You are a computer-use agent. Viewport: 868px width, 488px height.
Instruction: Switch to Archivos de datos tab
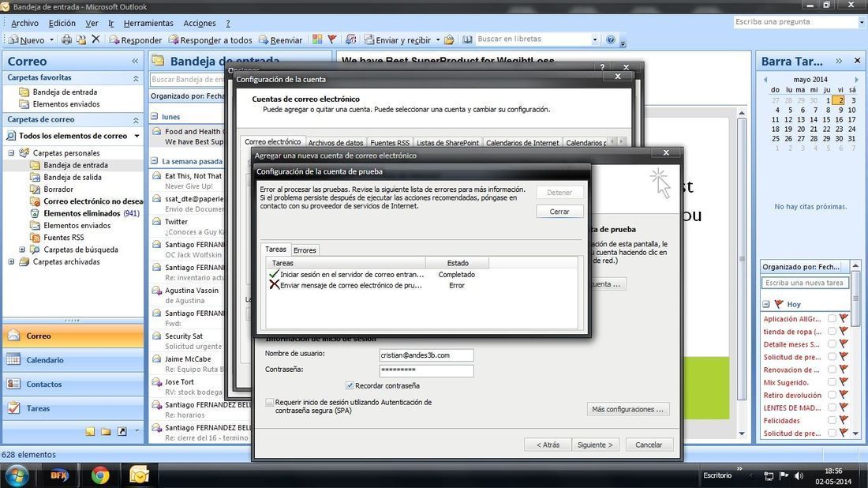pyautogui.click(x=335, y=143)
